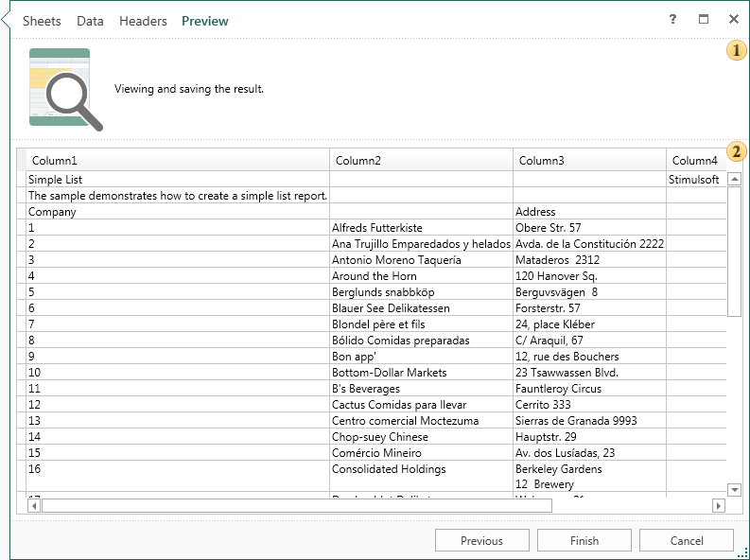
Task: Switch to the Sheets tab
Action: 42,21
